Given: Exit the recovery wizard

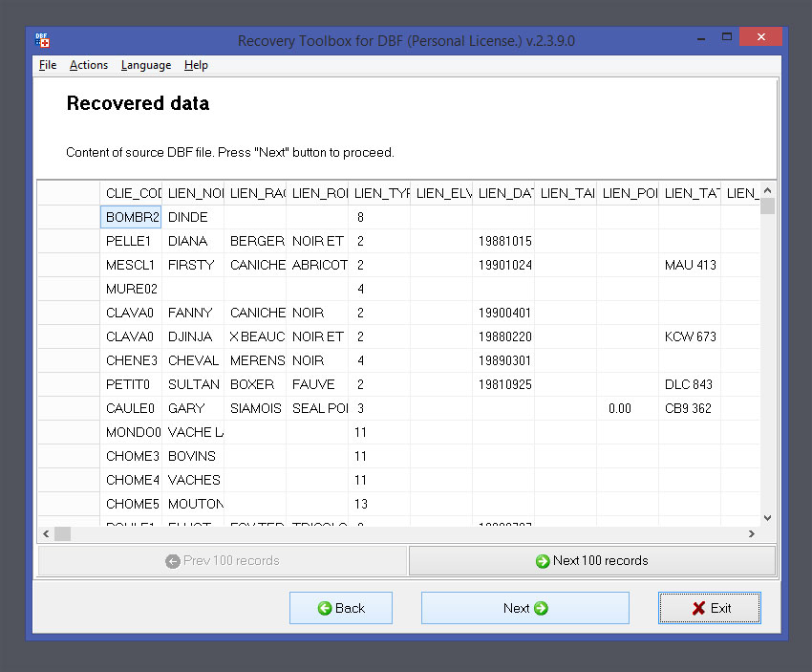Looking at the screenshot, I should pos(710,608).
